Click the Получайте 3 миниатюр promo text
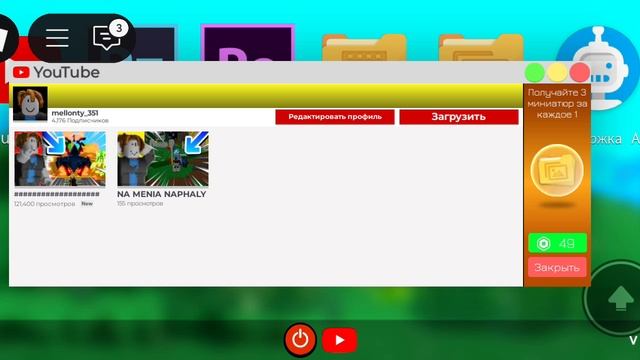The height and width of the screenshot is (360, 640). pyautogui.click(x=557, y=104)
